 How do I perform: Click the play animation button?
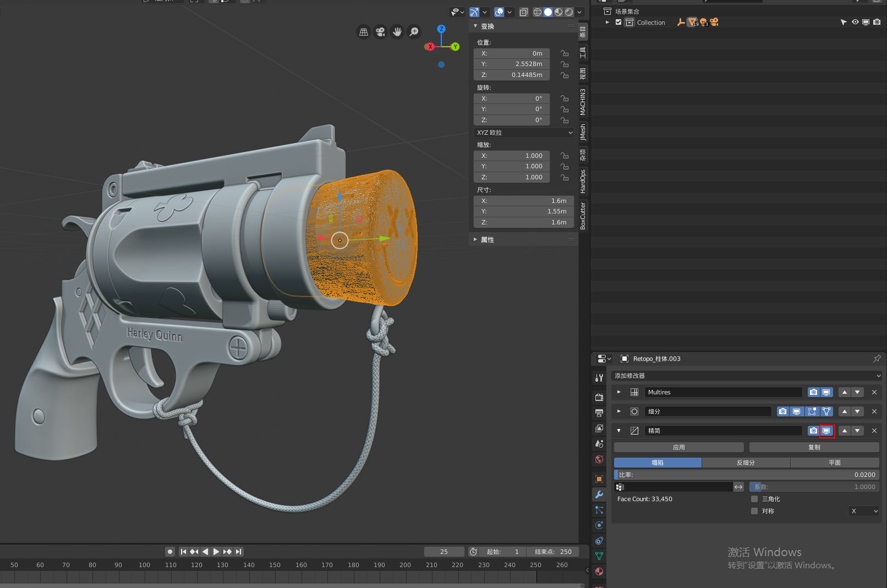pyautogui.click(x=216, y=552)
